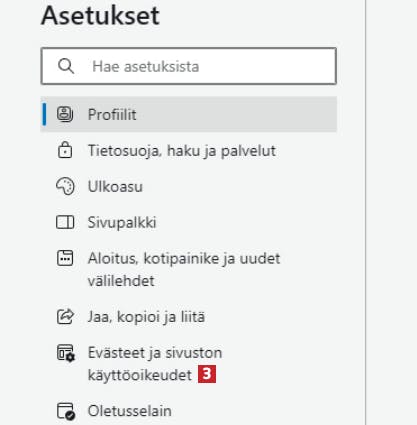This screenshot has width=417, height=425.
Task: Open the Oletusselain settings page
Action: [x=189, y=411]
